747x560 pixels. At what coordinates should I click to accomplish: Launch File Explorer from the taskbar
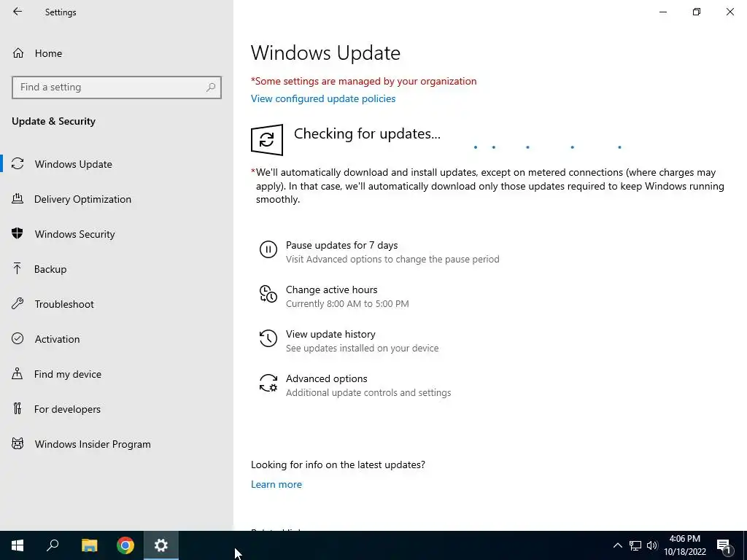(x=89, y=545)
